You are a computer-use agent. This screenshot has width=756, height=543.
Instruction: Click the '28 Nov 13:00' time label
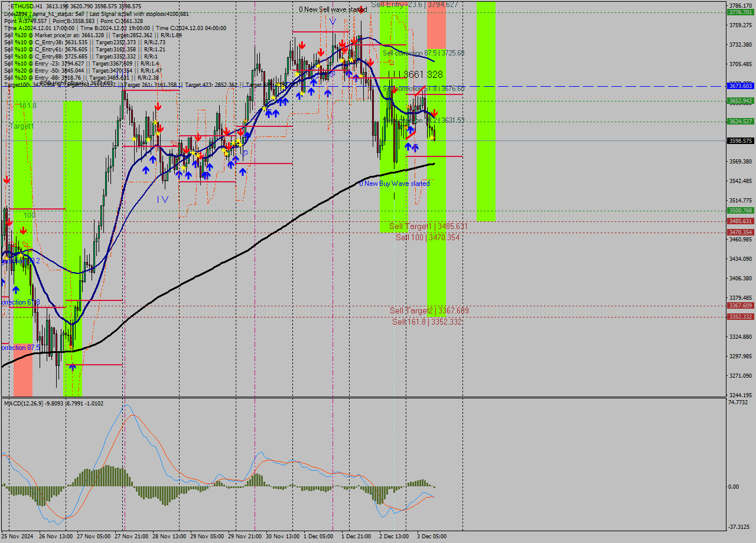click(170, 537)
